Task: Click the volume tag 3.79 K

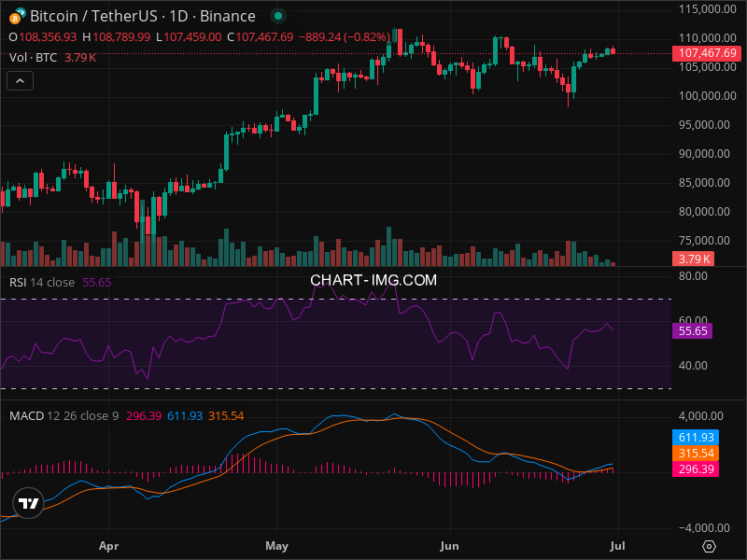Action: click(693, 259)
